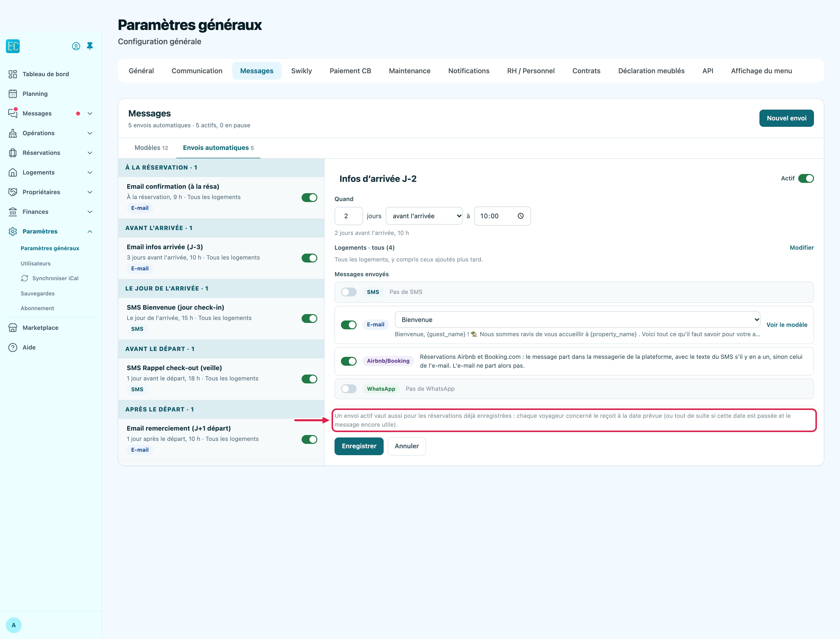Open Sauvegardes in the sidebar
Image resolution: width=840 pixels, height=639 pixels.
point(37,293)
